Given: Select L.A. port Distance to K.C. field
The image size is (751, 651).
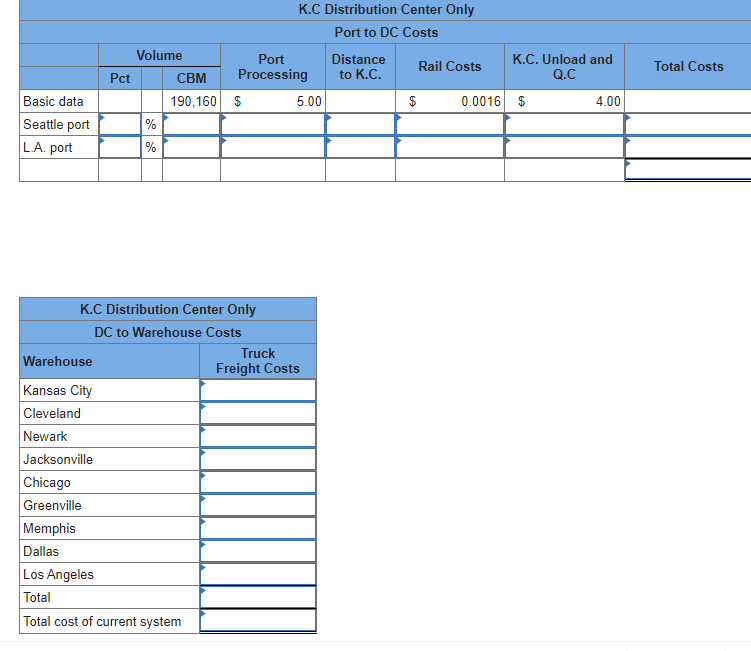Looking at the screenshot, I should point(360,147).
